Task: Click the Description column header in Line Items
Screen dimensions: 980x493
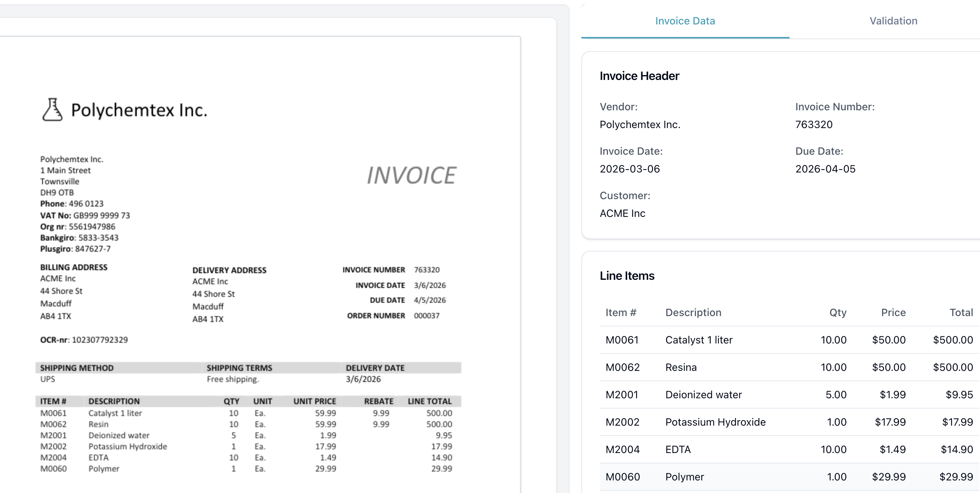Action: [693, 312]
